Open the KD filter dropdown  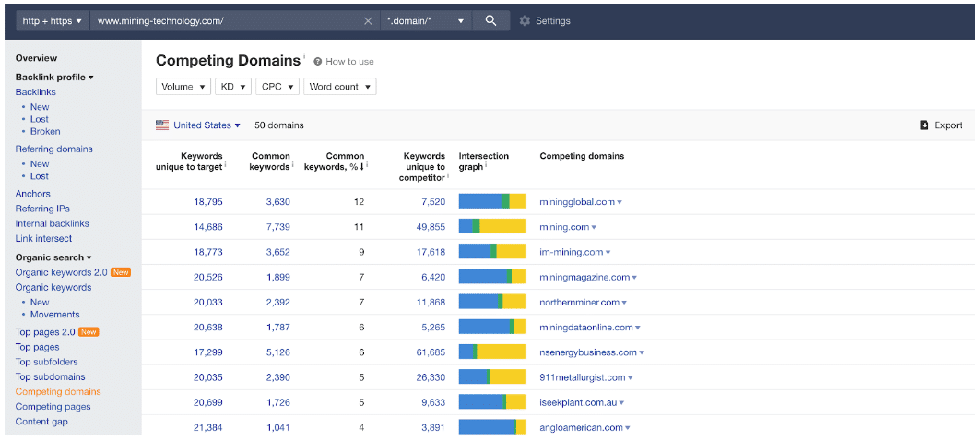233,86
